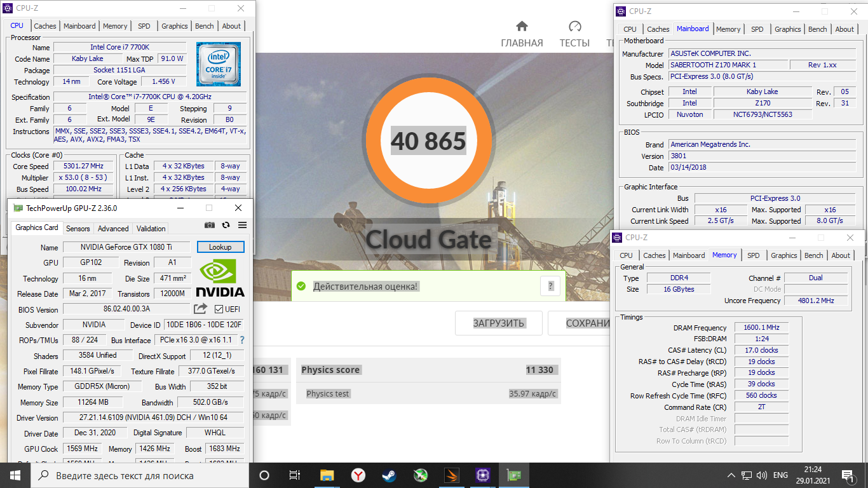Viewport: 868px width, 488px height.
Task: Click the 40 865 score ring
Action: (x=428, y=142)
